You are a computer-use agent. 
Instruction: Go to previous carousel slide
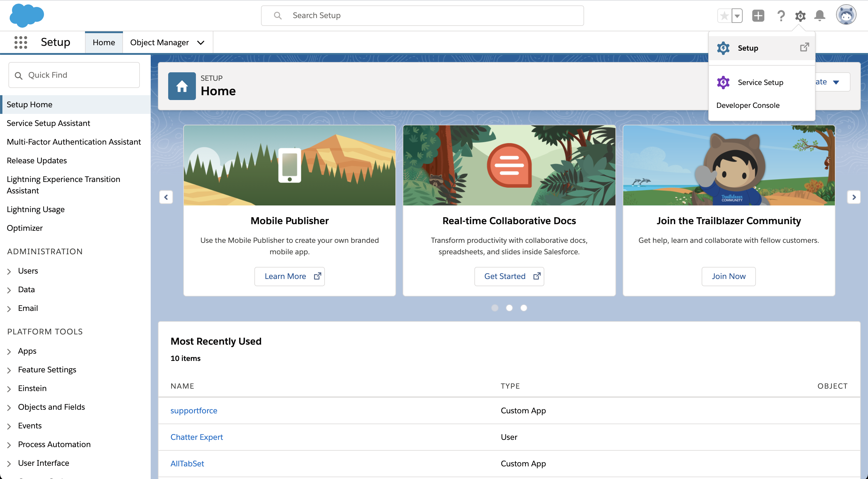click(166, 197)
